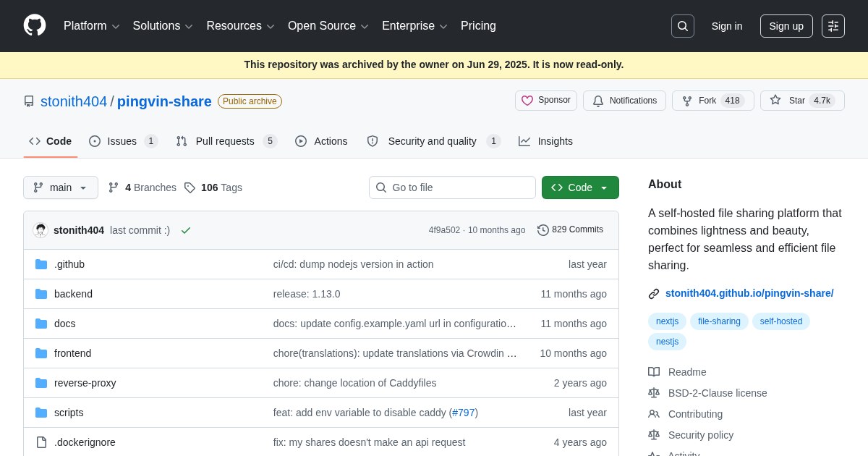
Task: Switch to the Insights tab
Action: [546, 141]
